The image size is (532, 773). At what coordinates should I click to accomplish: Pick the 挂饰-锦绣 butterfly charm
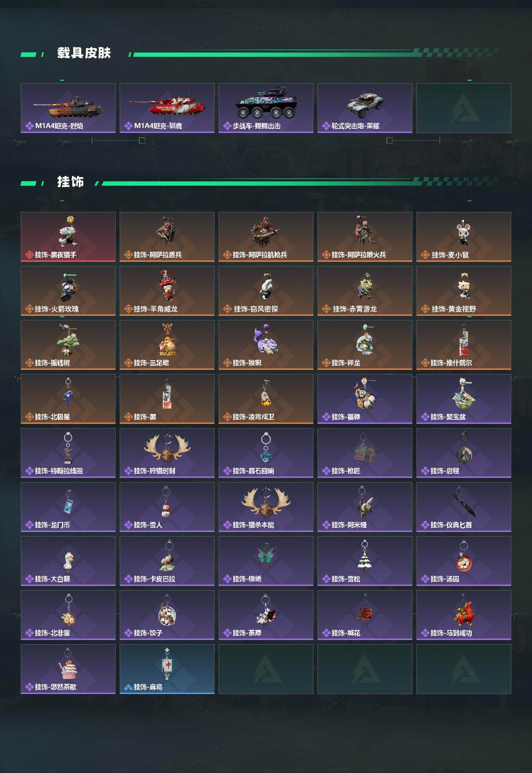tap(266, 561)
